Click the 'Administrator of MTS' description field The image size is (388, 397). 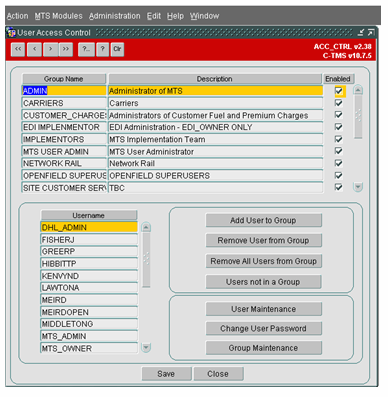216,91
